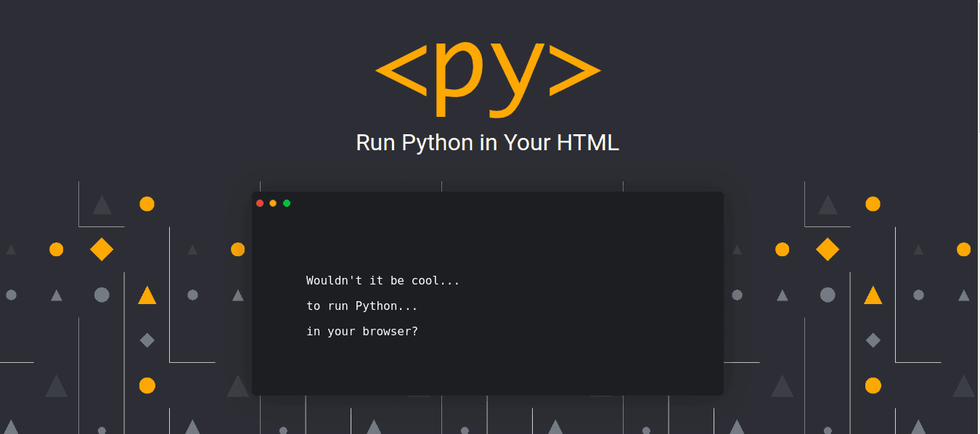Click the green dot in terminal window
The image size is (980, 434).
click(x=287, y=203)
